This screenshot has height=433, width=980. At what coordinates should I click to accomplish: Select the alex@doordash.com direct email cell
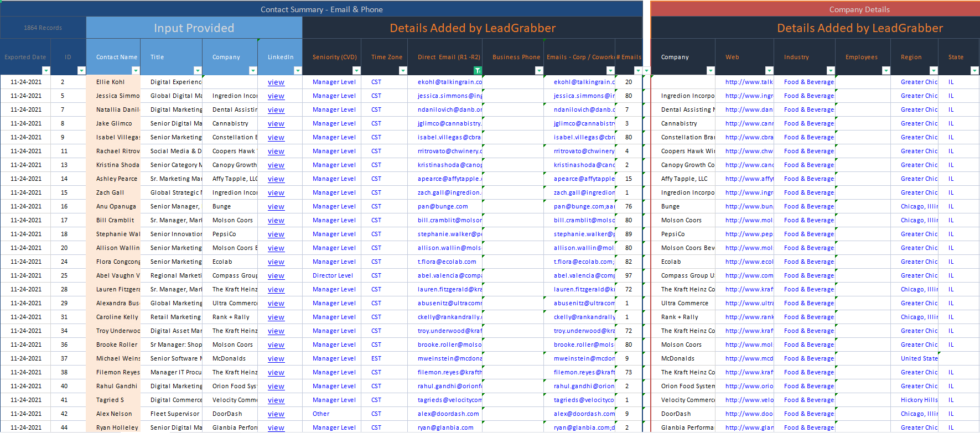pyautogui.click(x=445, y=414)
